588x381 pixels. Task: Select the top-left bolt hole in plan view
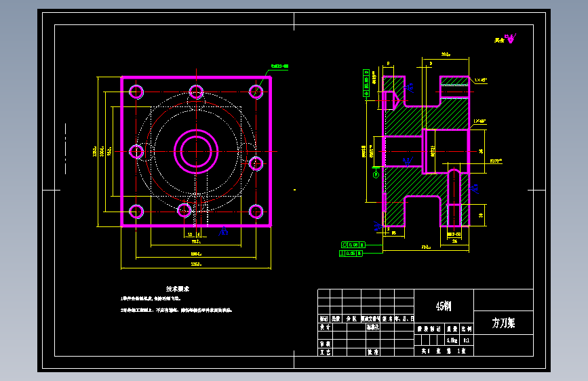(x=136, y=92)
